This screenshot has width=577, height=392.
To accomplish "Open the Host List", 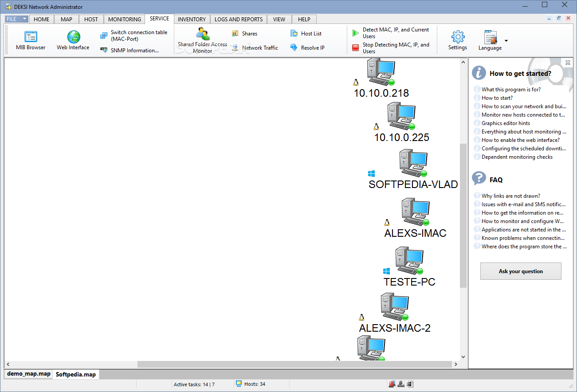I will [306, 34].
